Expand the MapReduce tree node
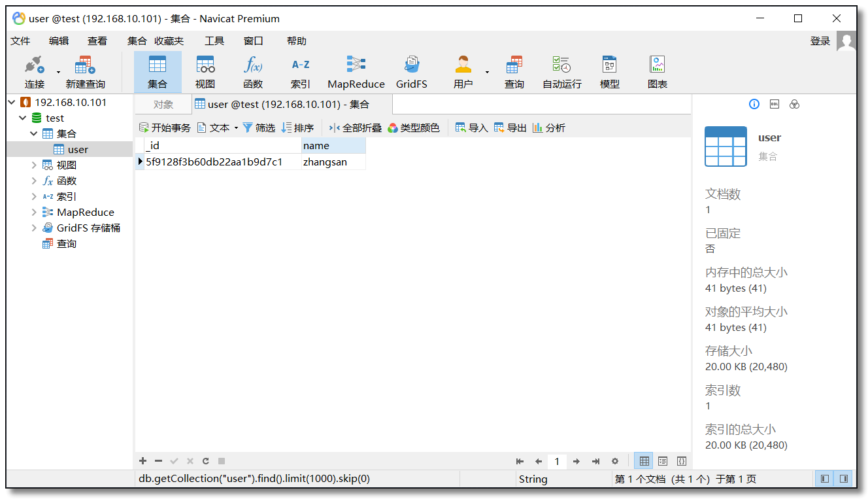This screenshot has height=499, width=868. (34, 212)
